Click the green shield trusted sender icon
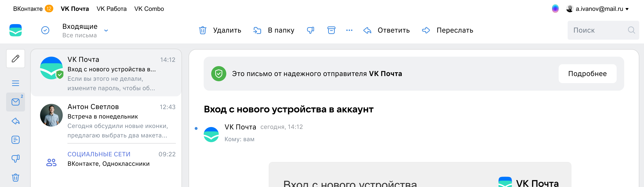Viewport: 644px width, 187px height. (x=219, y=74)
